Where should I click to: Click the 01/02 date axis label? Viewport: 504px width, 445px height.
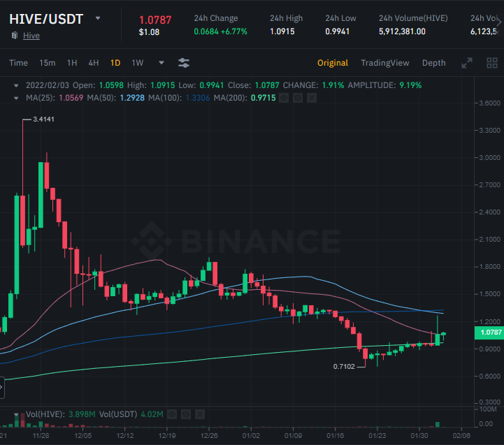tap(251, 436)
